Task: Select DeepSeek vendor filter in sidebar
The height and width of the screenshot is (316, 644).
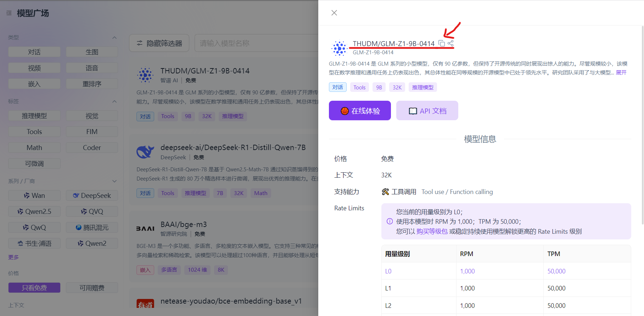Action: click(x=92, y=195)
